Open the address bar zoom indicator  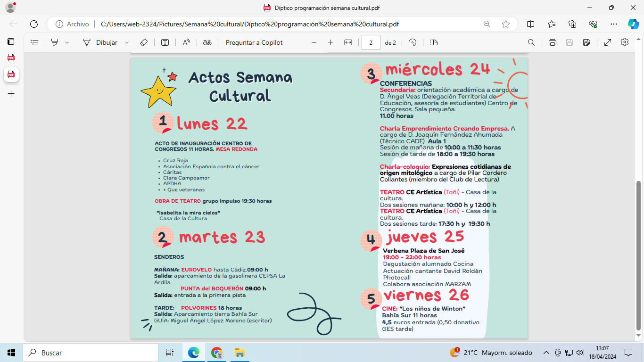point(487,24)
